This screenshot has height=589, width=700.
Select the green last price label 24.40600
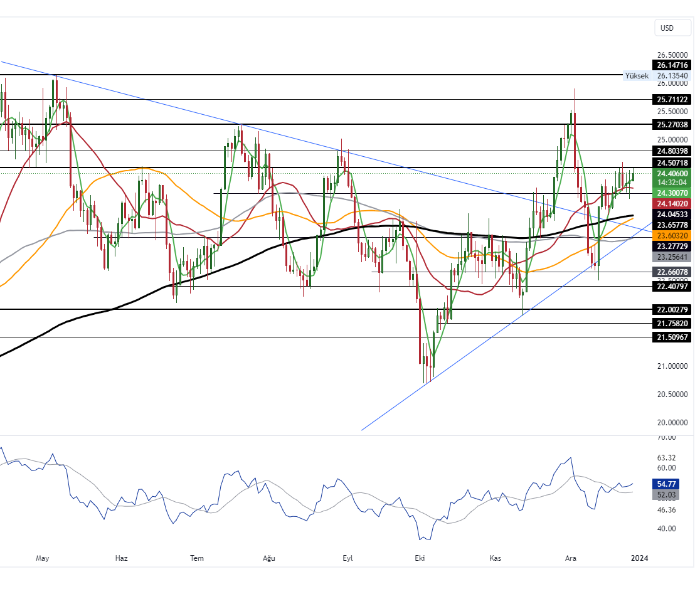(x=671, y=174)
